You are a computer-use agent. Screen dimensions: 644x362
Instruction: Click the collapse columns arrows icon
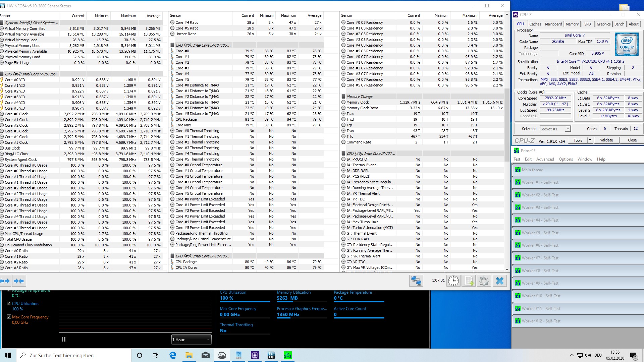coord(19,281)
